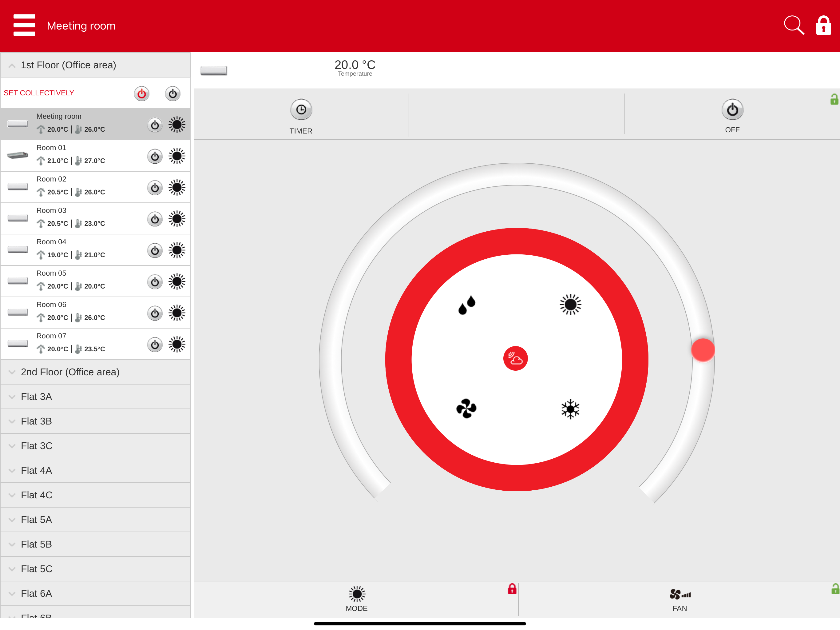Toggle power for Room 01

click(155, 156)
